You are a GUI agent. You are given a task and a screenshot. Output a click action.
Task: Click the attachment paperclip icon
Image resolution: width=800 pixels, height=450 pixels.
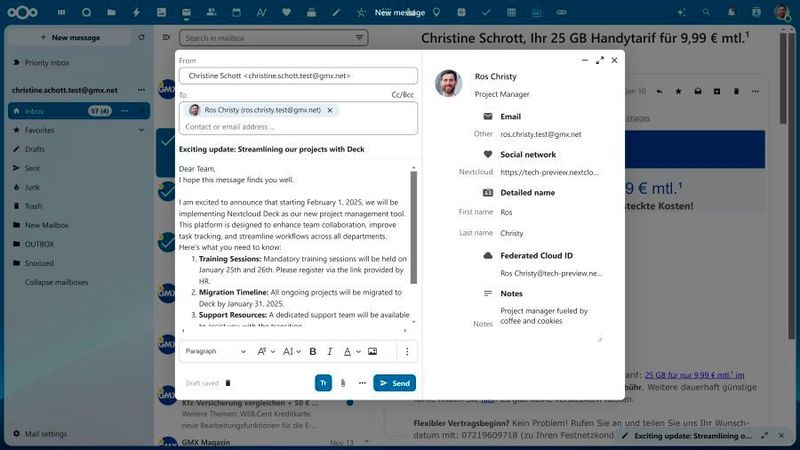pos(343,383)
